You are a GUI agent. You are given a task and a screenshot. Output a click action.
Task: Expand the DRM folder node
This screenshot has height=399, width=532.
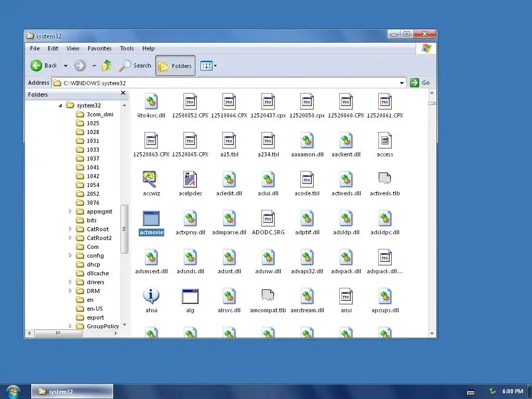pyautogui.click(x=70, y=291)
